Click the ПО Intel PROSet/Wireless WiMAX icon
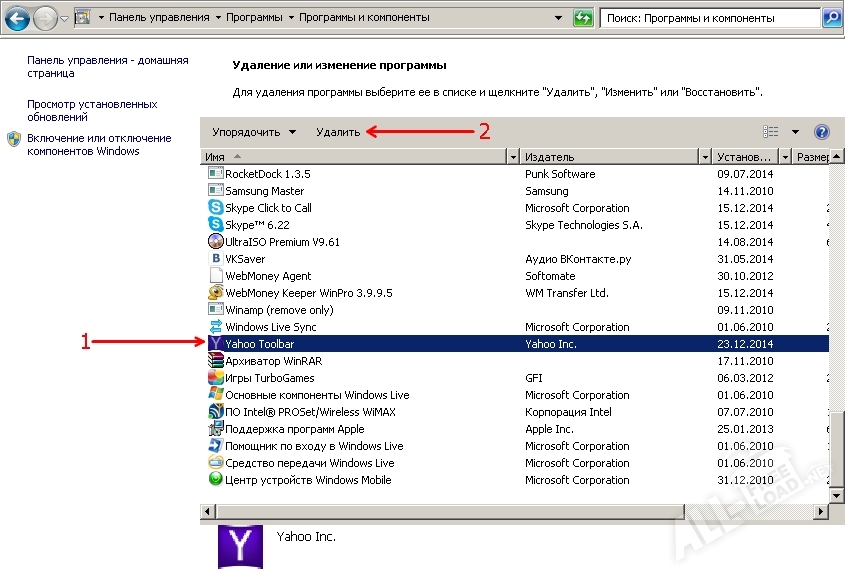845x573 pixels. click(216, 412)
